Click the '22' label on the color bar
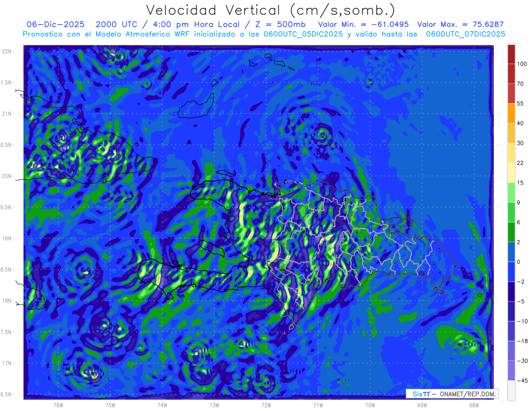Viewport: 532px width, 411px height. 520,163
